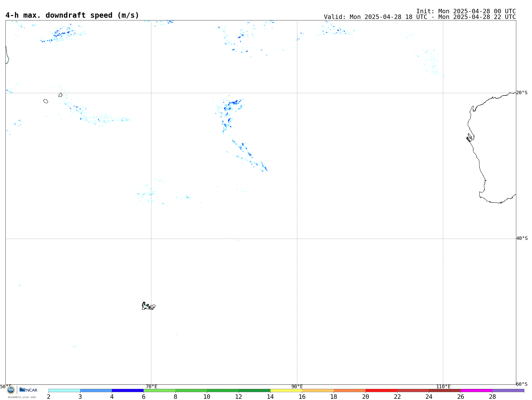Image resolution: width=532 pixels, height=400 pixels.
Task: Click the 'Init: Mon 2025-04-28 00 UTC' text
Action: click(466, 11)
